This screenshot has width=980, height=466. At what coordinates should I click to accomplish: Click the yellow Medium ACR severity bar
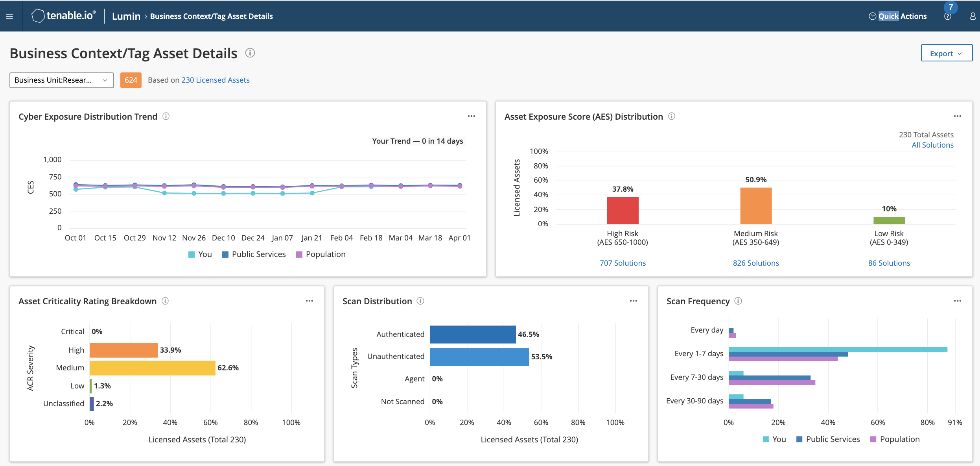click(x=153, y=368)
